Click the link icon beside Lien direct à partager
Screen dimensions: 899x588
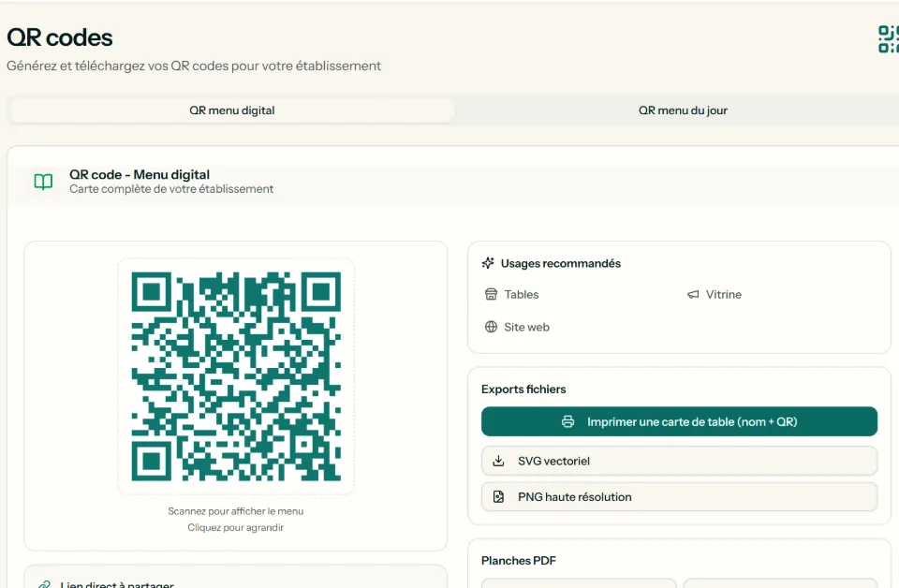point(44,584)
